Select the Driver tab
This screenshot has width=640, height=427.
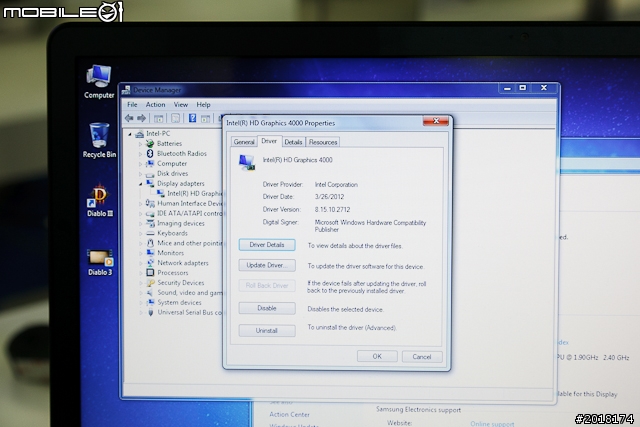(x=269, y=141)
